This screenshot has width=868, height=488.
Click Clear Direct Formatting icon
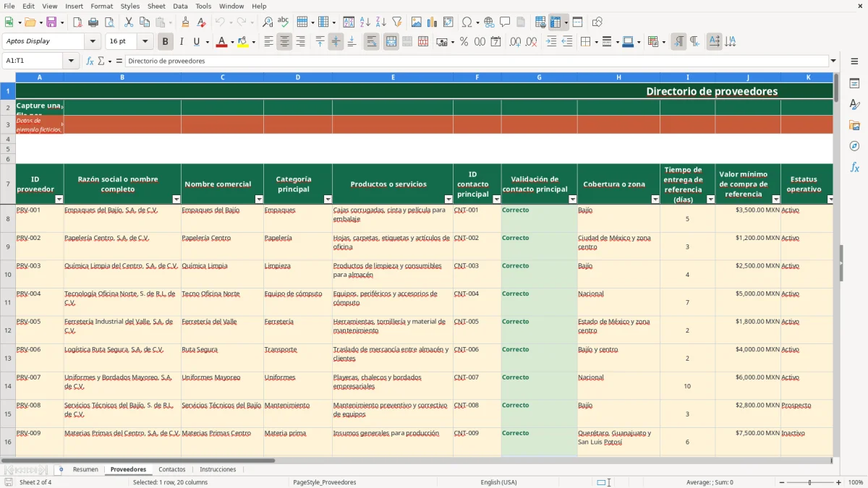[202, 22]
